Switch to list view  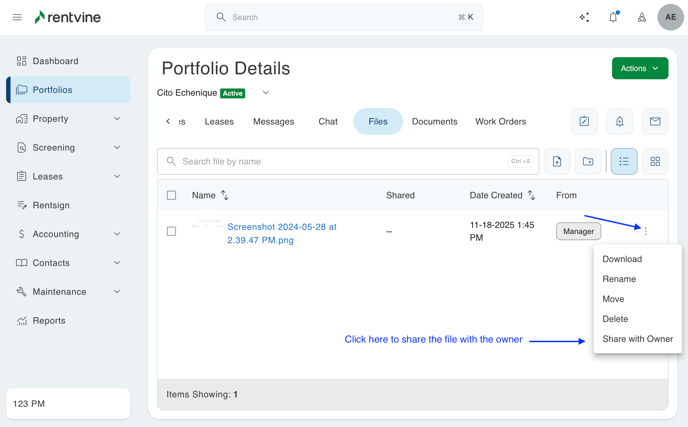624,161
